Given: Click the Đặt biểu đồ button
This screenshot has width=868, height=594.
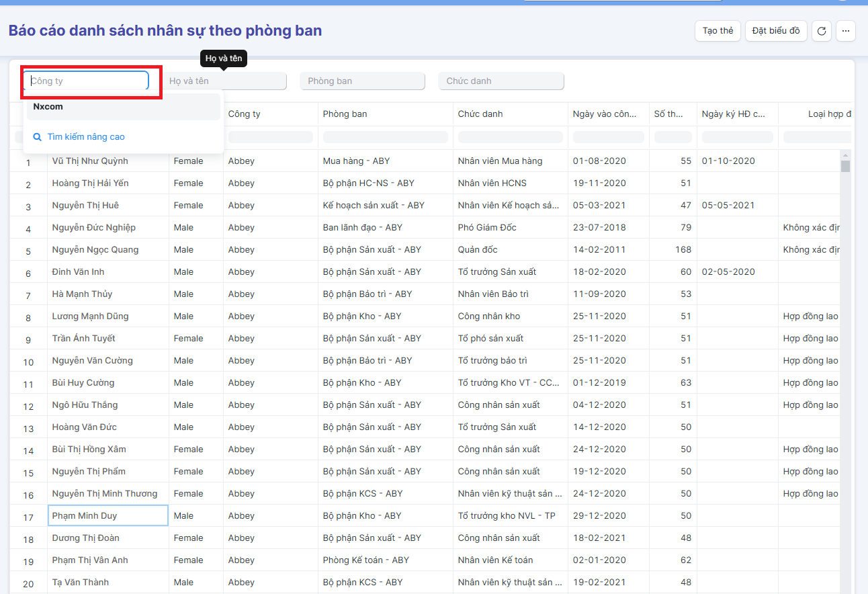Looking at the screenshot, I should (x=776, y=31).
